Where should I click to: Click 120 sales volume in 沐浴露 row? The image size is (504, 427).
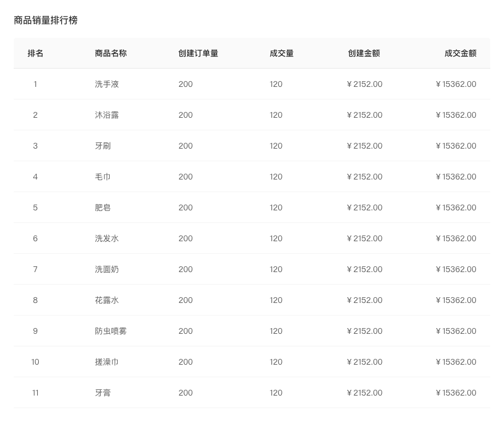click(276, 115)
